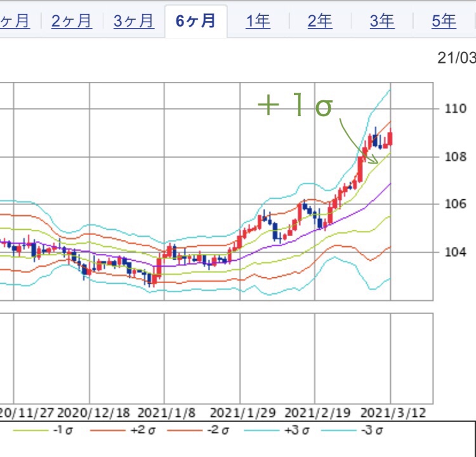The image size is (476, 457).
Task: Click the +2σ legend orange line swatch
Action: point(108,430)
